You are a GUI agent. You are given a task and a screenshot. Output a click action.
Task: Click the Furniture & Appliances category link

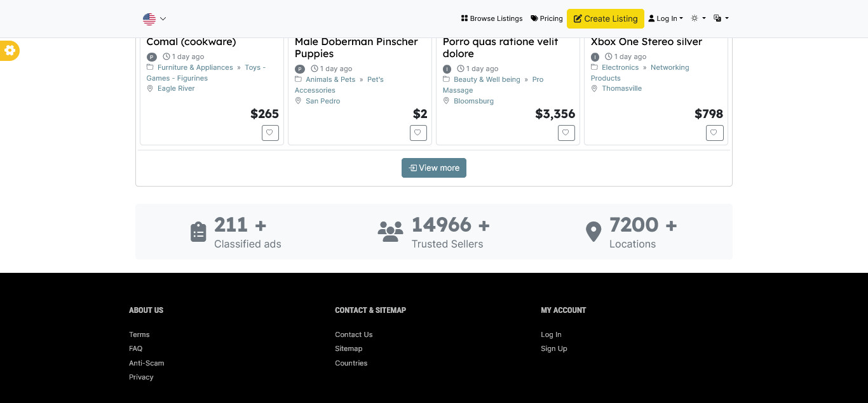click(195, 67)
